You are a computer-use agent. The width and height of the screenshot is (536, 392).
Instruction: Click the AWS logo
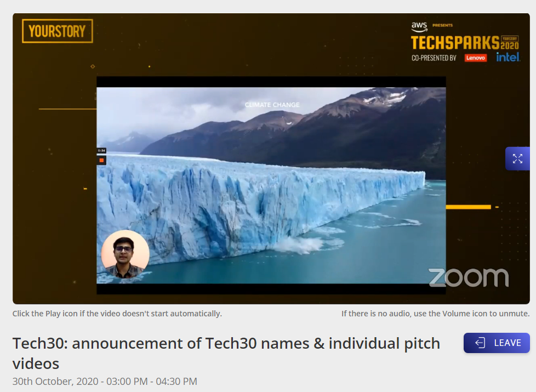point(419,27)
